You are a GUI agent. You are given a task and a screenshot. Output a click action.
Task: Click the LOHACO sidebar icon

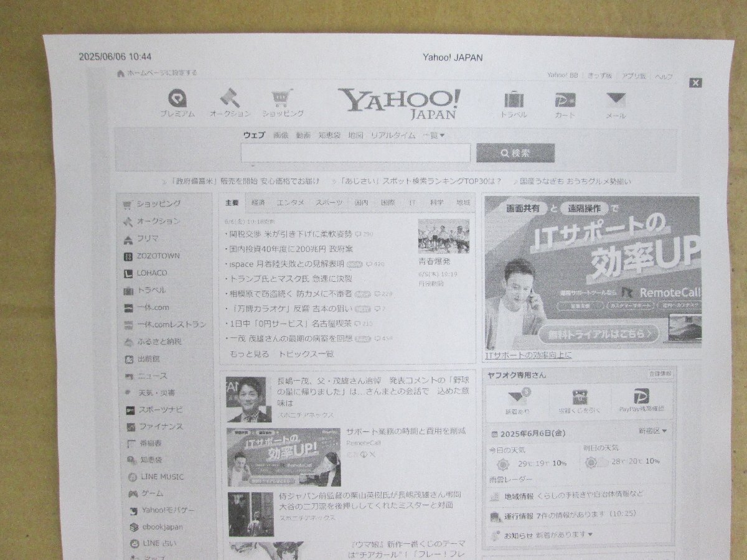coord(128,273)
